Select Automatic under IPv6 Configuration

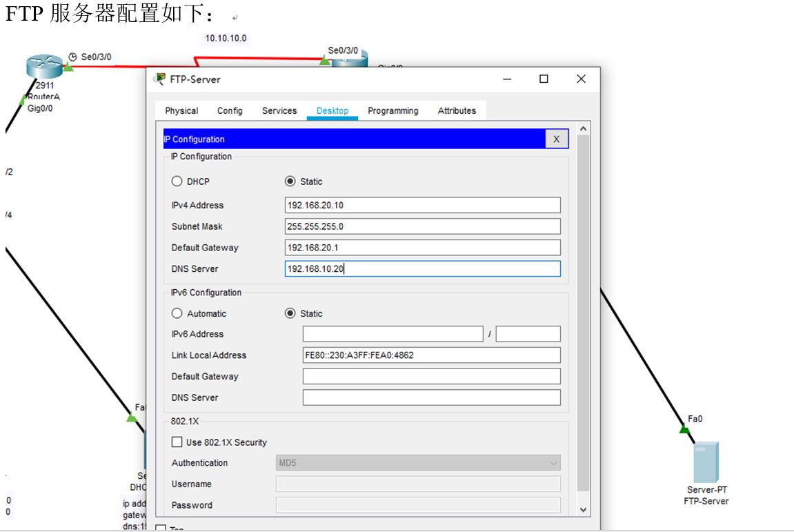point(177,313)
